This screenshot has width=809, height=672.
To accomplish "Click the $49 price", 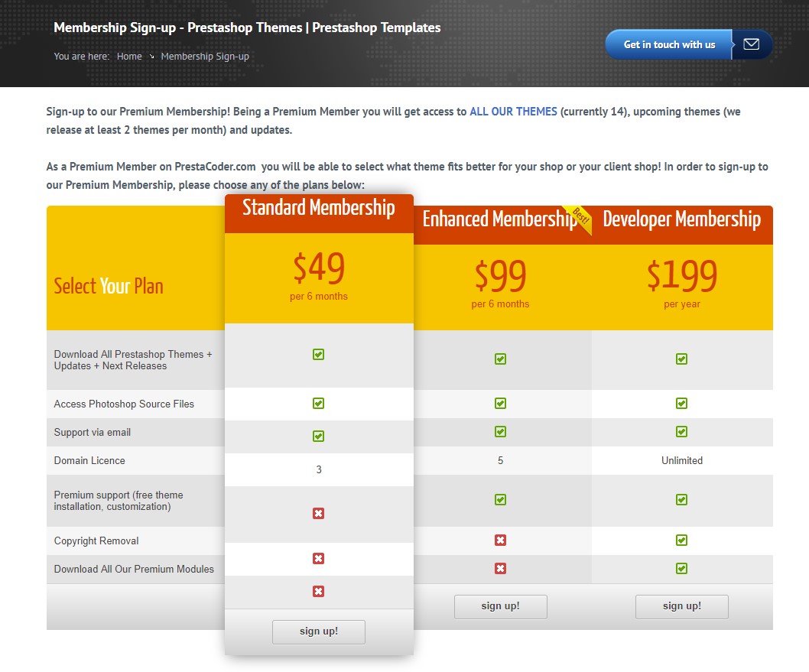I will click(319, 268).
